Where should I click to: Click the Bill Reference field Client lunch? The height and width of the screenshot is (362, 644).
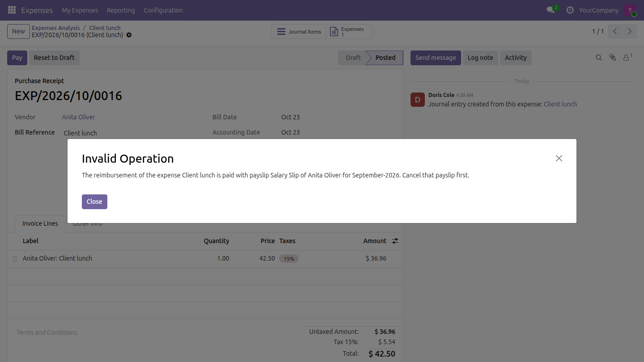pos(134,133)
